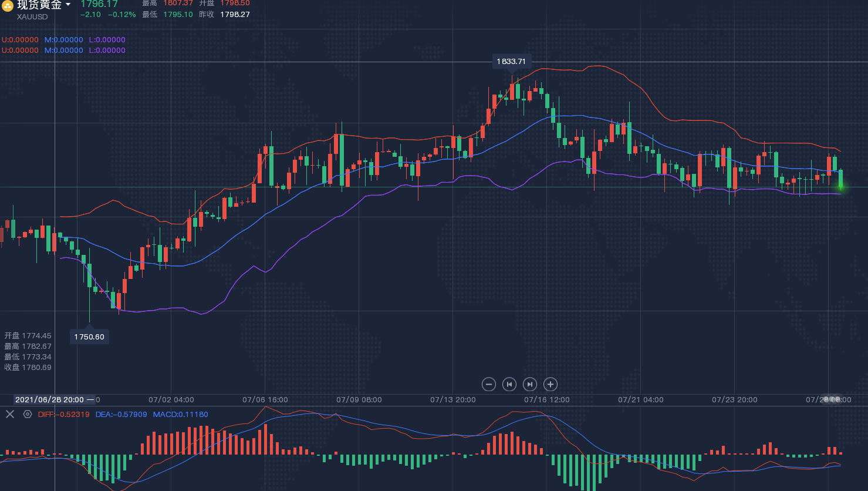Click the blue DEA value label

coord(121,414)
